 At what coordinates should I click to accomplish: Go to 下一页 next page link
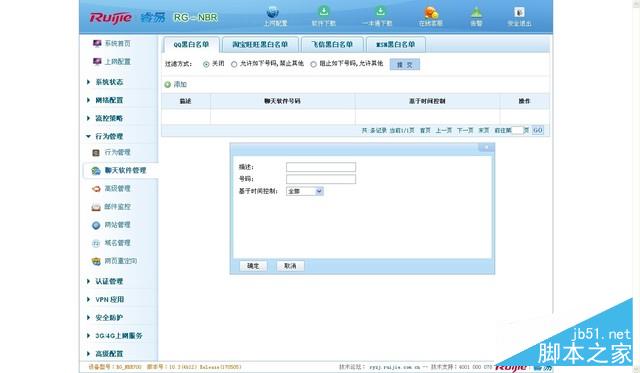465,131
